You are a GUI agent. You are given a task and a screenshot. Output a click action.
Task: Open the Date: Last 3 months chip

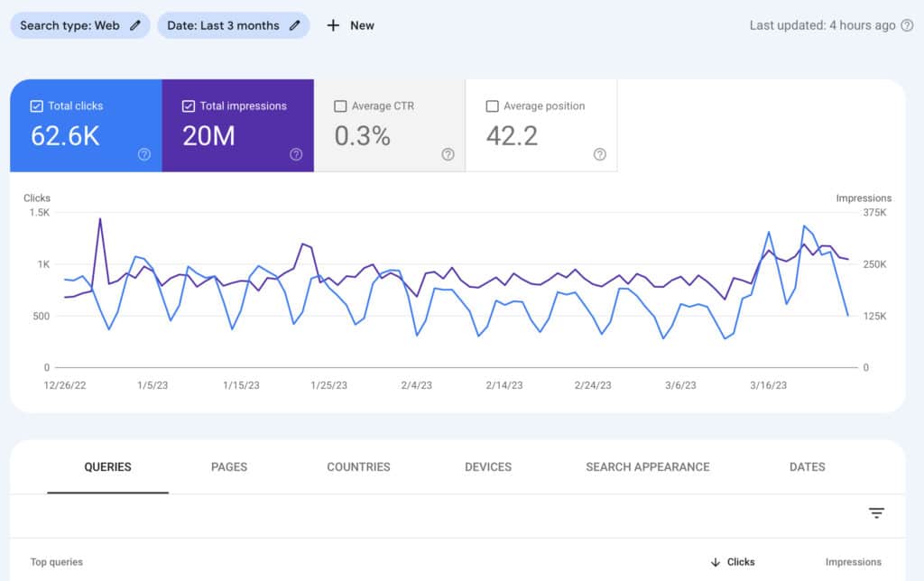coord(223,25)
